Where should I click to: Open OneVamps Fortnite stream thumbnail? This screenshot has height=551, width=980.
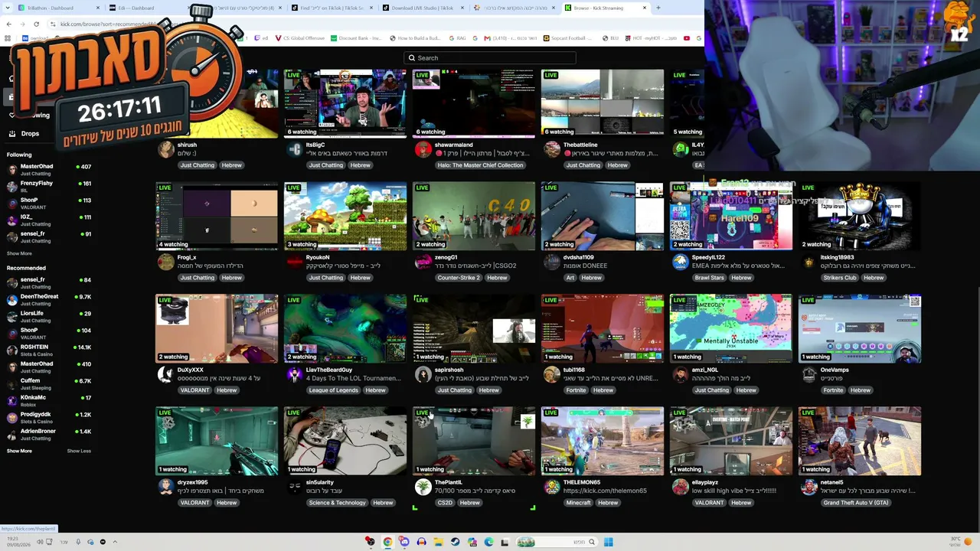[860, 329]
